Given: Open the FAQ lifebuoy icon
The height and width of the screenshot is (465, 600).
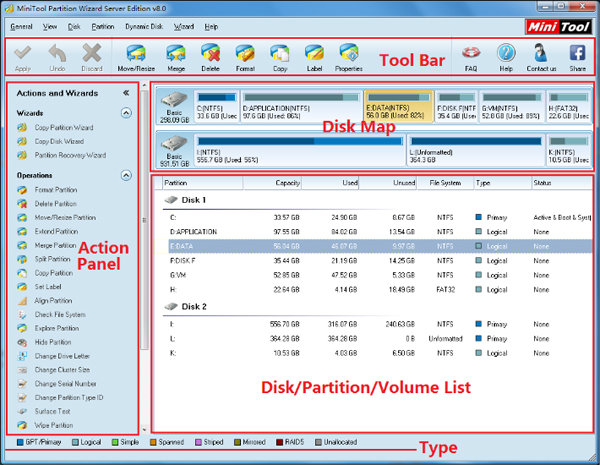Looking at the screenshot, I should [471, 53].
